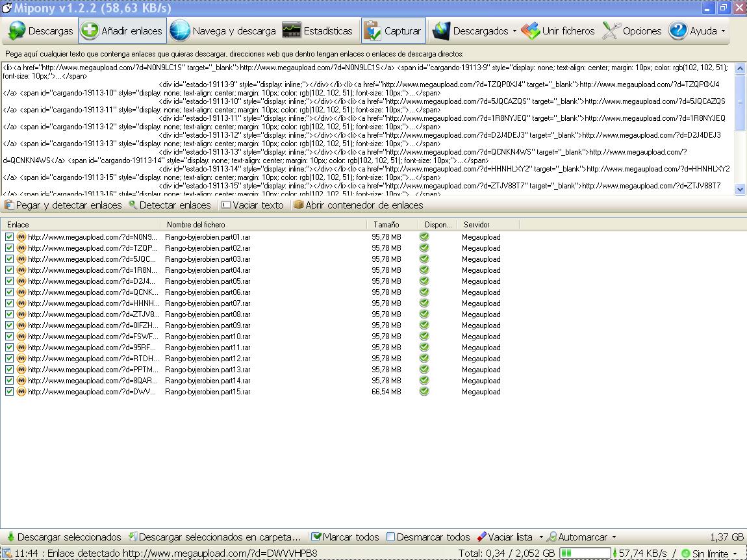Click availability check icon for part06.rar

pos(424,292)
